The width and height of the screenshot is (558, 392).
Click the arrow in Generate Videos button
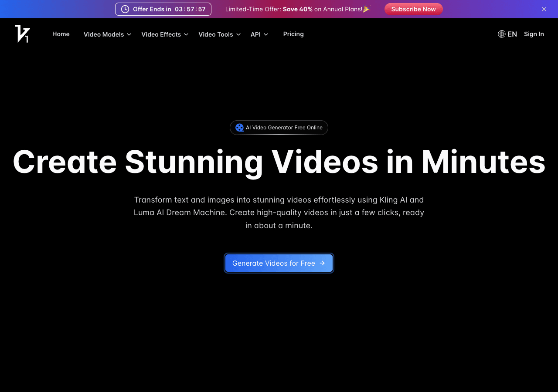point(322,263)
